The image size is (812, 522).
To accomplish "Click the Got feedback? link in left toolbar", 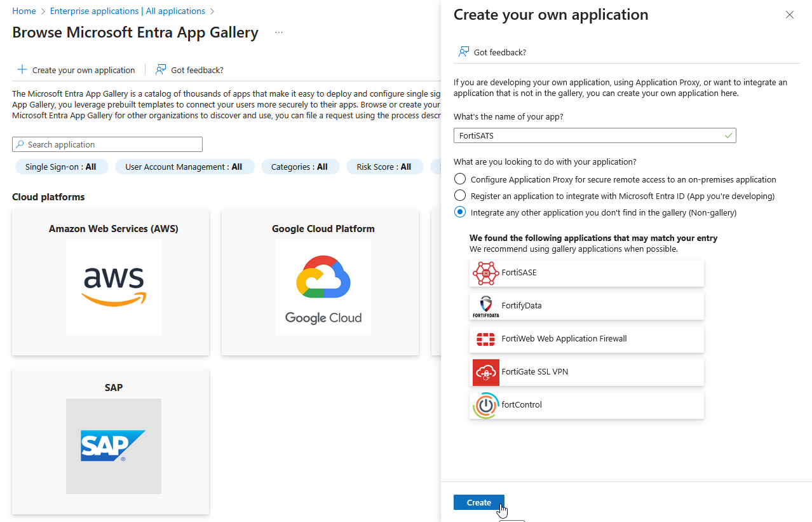I will 197,70.
